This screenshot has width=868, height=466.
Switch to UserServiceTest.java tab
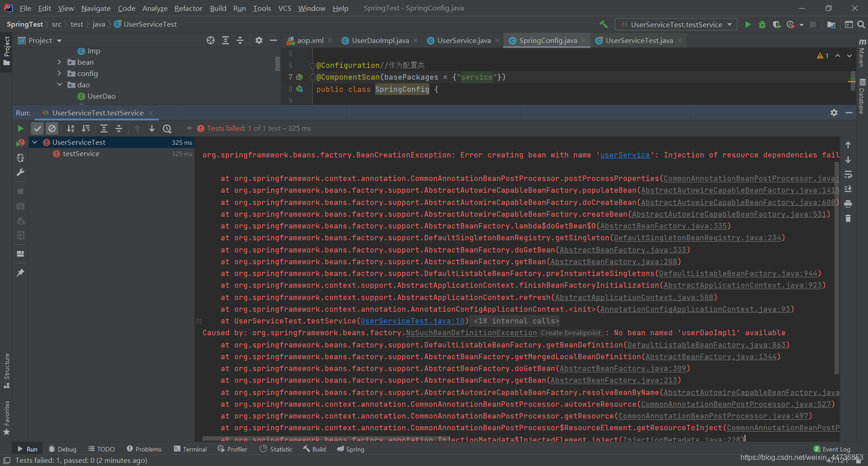pos(639,40)
